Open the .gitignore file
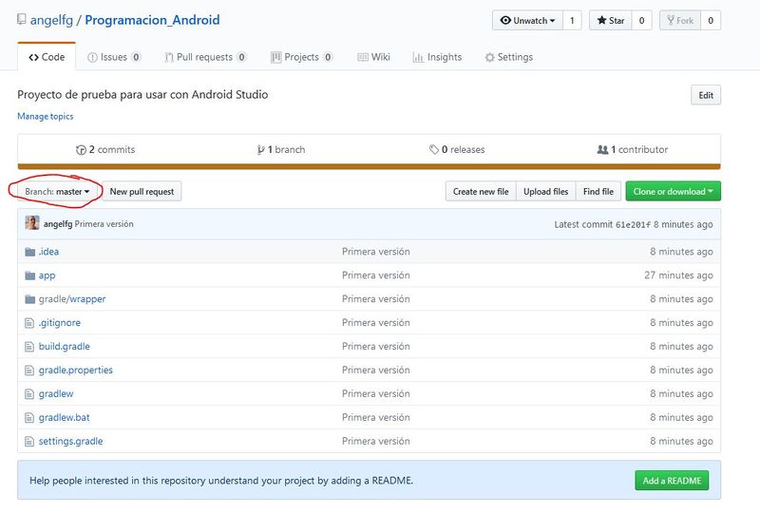The image size is (760, 532). (60, 323)
